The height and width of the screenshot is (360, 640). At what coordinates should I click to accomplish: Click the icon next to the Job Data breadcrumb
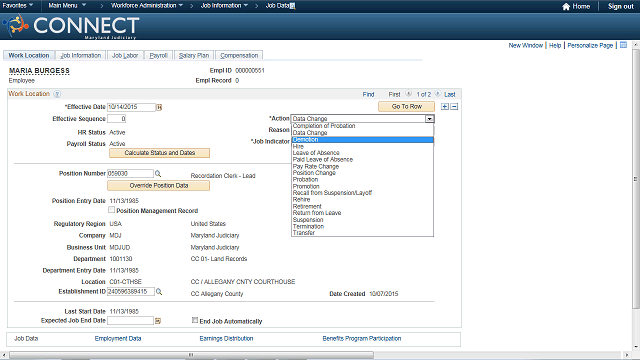292,6
